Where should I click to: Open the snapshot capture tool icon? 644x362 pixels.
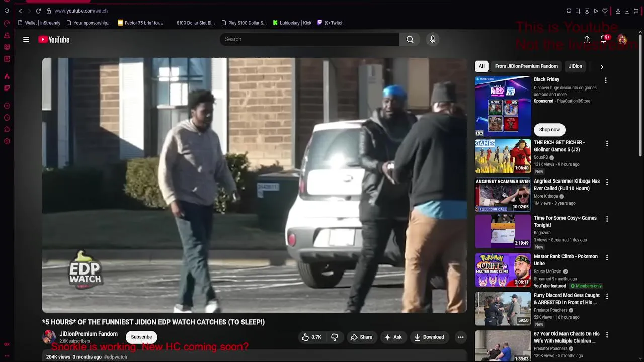pyautogui.click(x=578, y=11)
